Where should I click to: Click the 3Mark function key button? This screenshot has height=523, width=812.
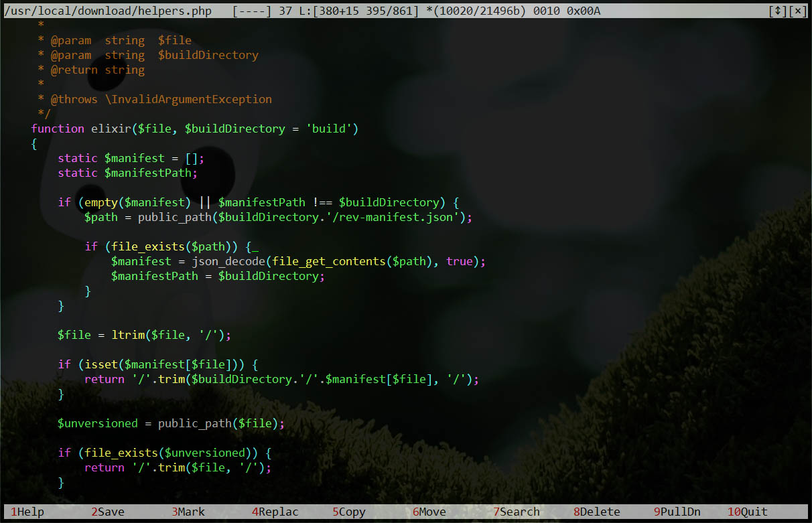(188, 512)
